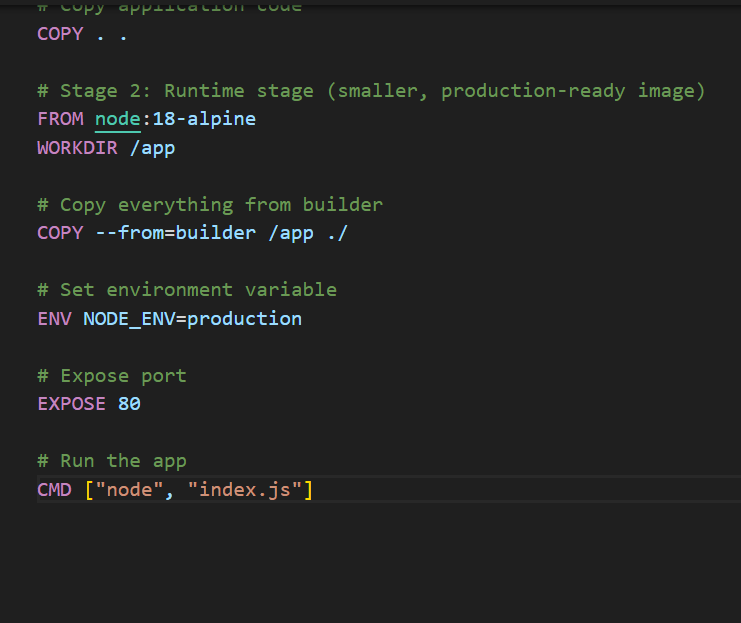The width and height of the screenshot is (741, 623).
Task: Click the "18-alpine" image tag
Action: click(204, 119)
